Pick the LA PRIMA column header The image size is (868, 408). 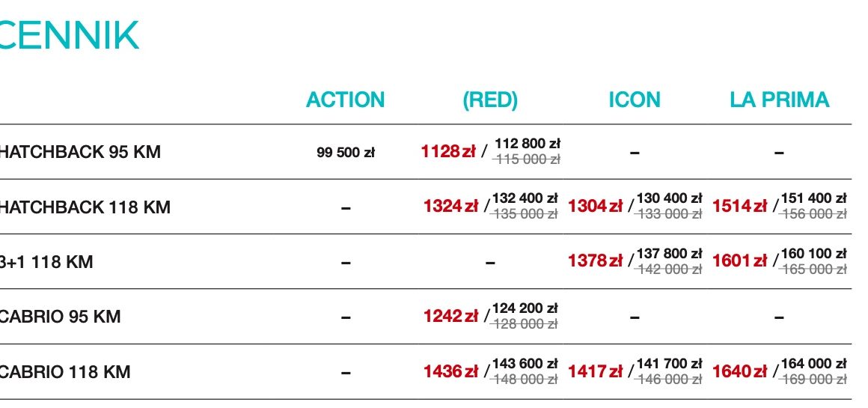click(x=779, y=100)
